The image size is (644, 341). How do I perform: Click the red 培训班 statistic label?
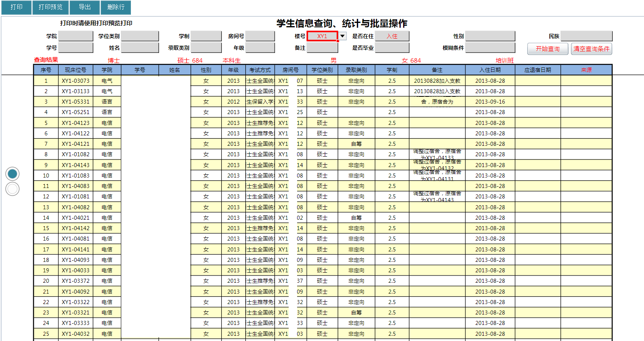click(x=505, y=61)
